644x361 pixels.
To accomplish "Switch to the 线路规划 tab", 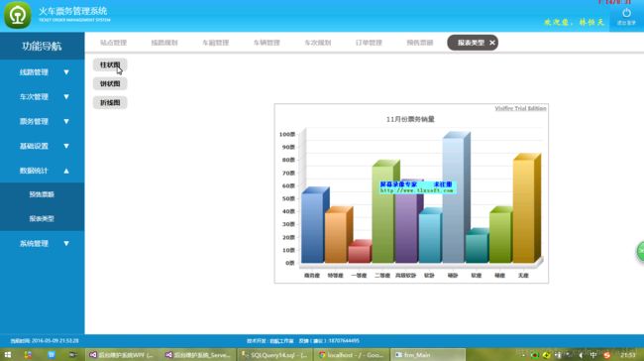I will [164, 43].
